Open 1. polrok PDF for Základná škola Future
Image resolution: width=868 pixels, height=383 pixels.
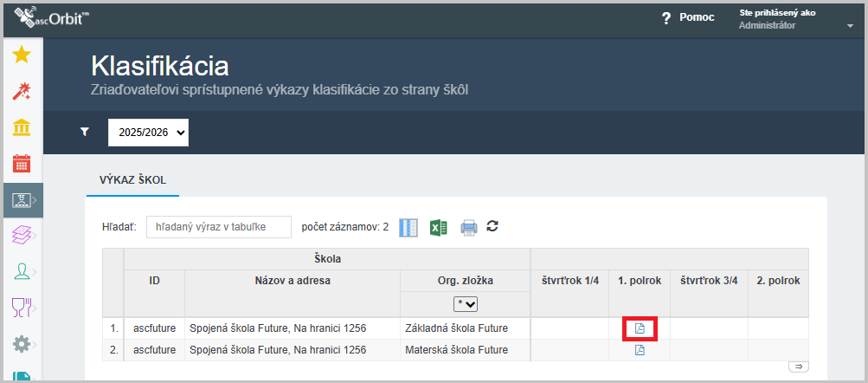pos(640,328)
